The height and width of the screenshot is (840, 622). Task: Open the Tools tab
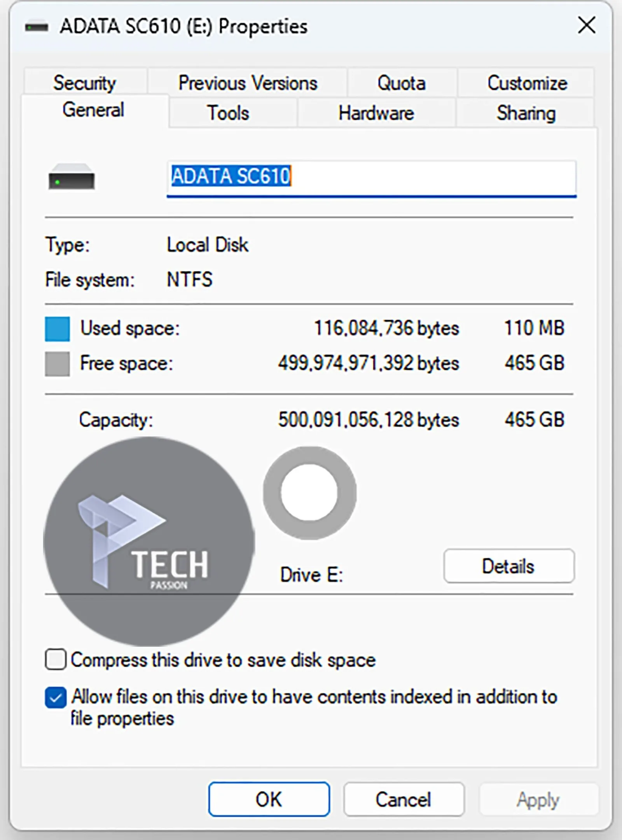pyautogui.click(x=228, y=113)
